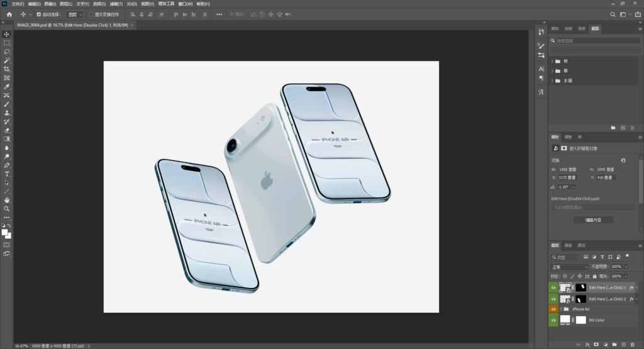Select the Lasso tool
The image size is (644, 349).
coord(6,52)
